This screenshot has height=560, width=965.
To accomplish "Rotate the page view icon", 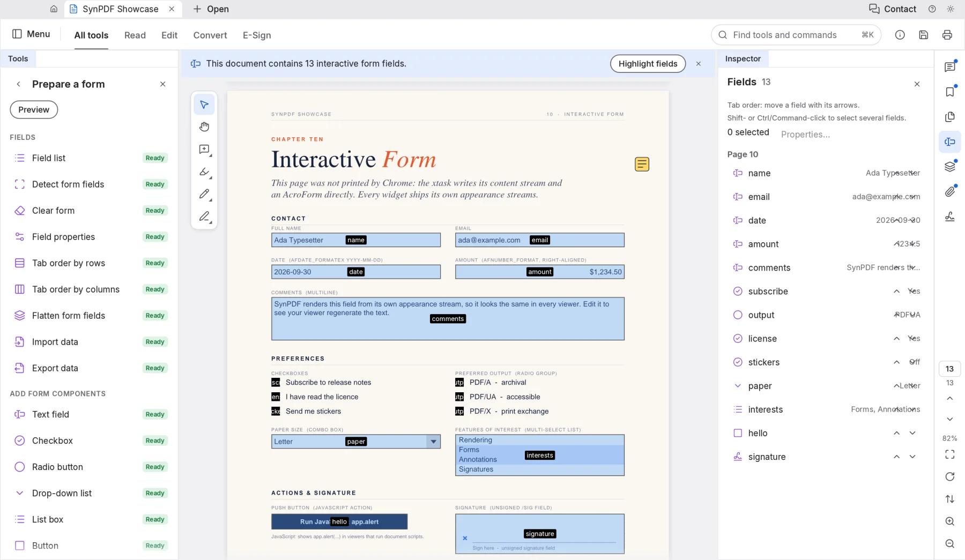I will [950, 476].
